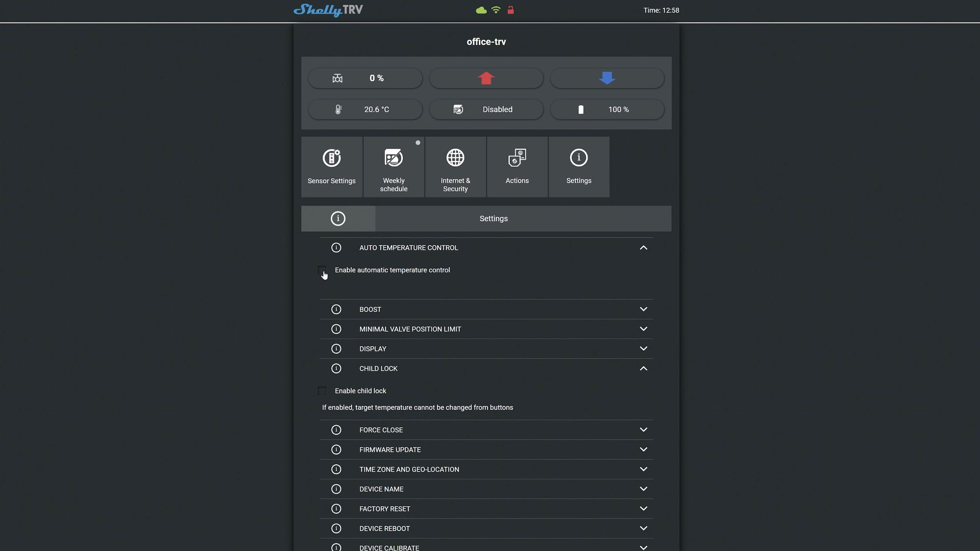Screen dimensions: 980x551
Task: Expand the Factory Reset section
Action: click(643, 508)
